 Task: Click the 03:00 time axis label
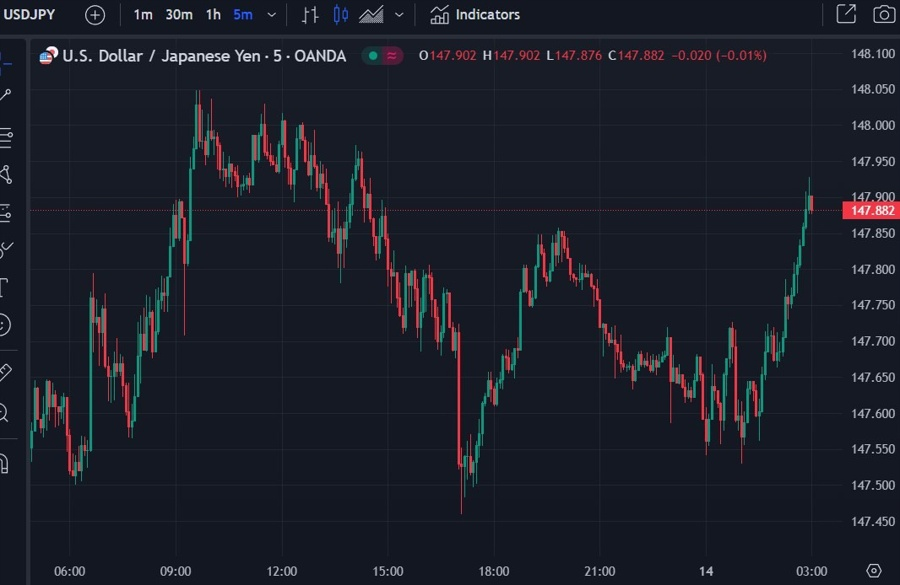coord(811,571)
